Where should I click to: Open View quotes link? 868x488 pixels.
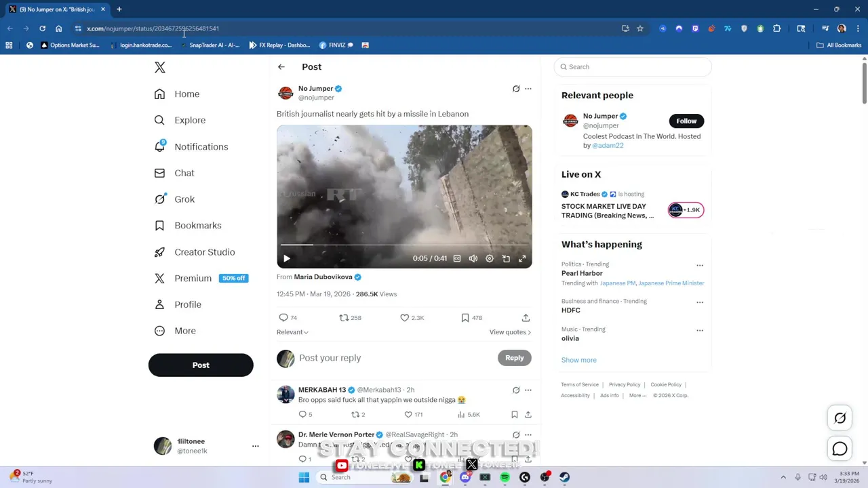point(510,332)
